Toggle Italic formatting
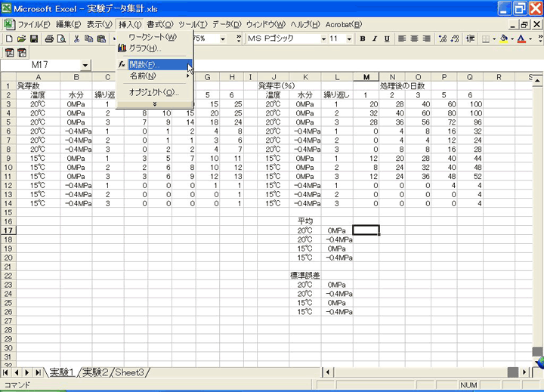Image resolution: width=544 pixels, height=392 pixels. tap(374, 39)
